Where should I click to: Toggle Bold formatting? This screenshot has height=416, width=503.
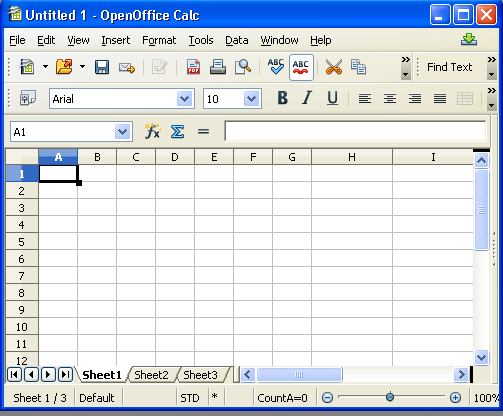point(282,98)
